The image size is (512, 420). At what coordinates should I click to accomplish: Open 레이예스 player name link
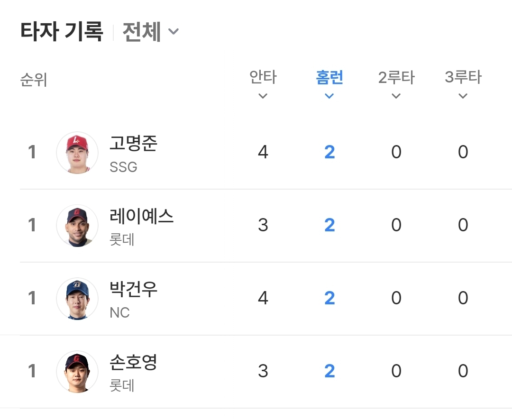coord(142,216)
